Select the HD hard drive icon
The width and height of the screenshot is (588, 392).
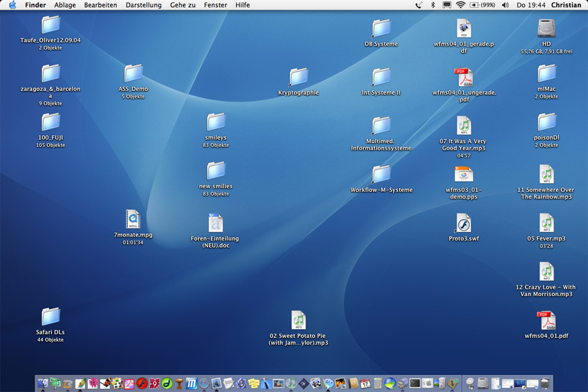point(546,28)
